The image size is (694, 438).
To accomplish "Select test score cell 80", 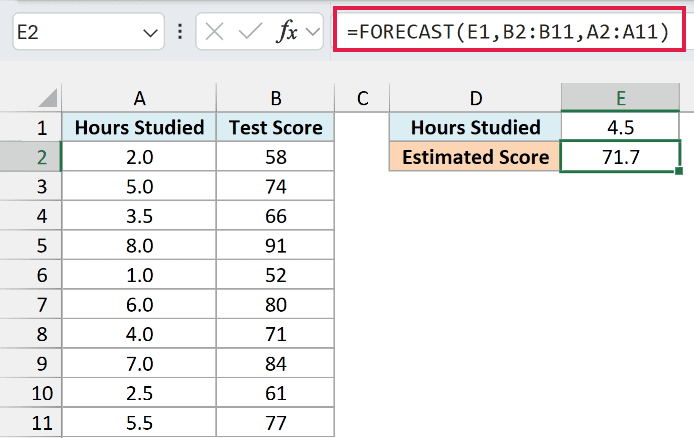I will click(x=276, y=304).
